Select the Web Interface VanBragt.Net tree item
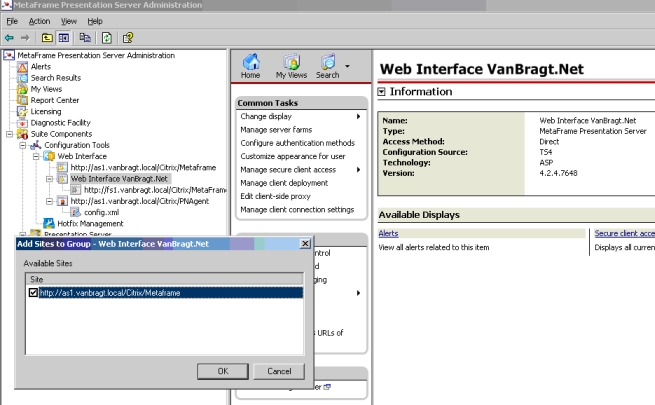This screenshot has width=655, height=405. [119, 179]
